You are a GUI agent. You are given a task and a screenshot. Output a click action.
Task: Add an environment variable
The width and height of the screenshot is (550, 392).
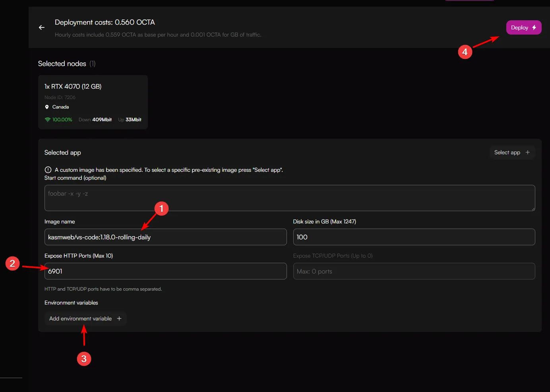[x=85, y=318]
